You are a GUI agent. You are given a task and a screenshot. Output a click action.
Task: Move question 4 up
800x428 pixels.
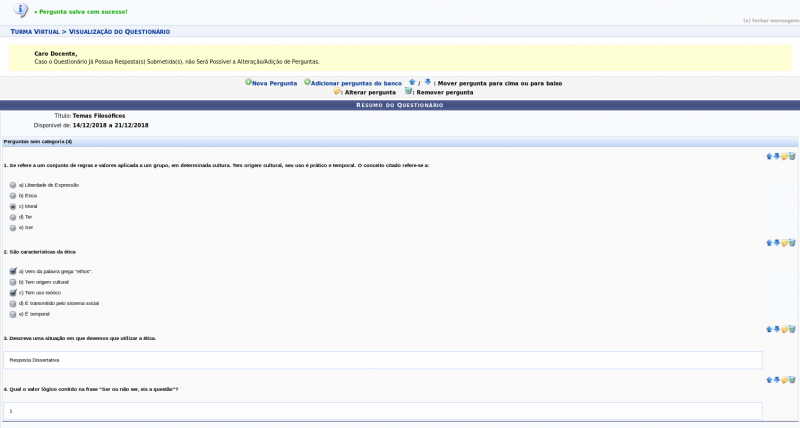pyautogui.click(x=769, y=380)
